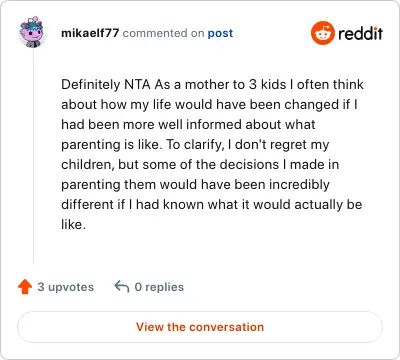Click the orange Reddit Snoo logo circle
400x360 pixels.
pyautogui.click(x=322, y=33)
